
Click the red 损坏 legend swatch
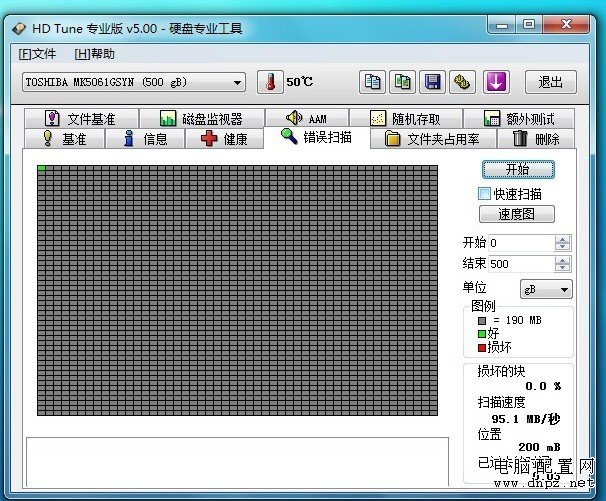coord(482,348)
